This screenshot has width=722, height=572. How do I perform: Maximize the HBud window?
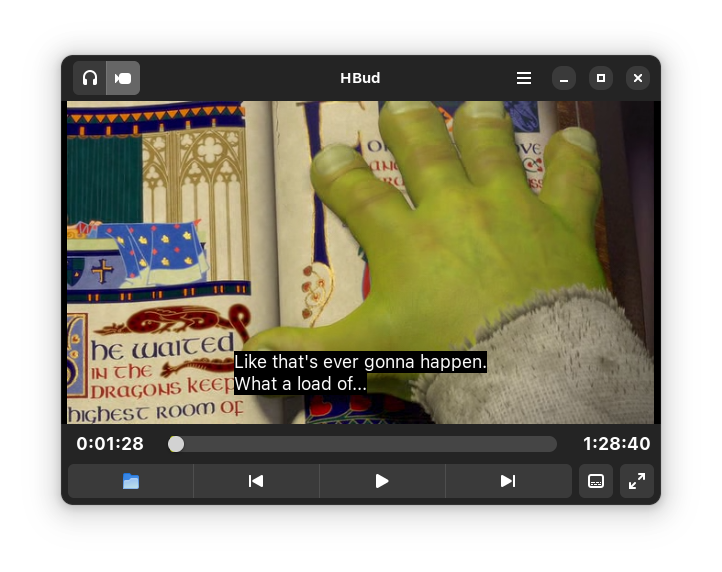600,78
